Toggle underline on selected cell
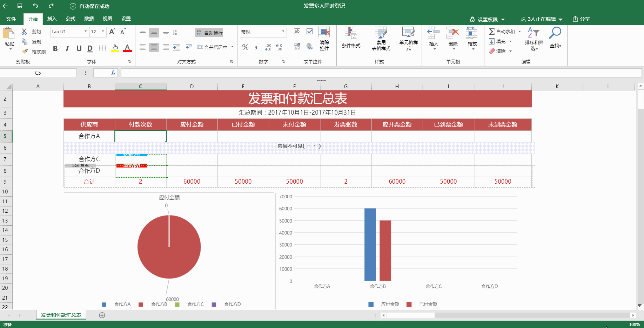The height and width of the screenshot is (328, 644). [x=79, y=49]
